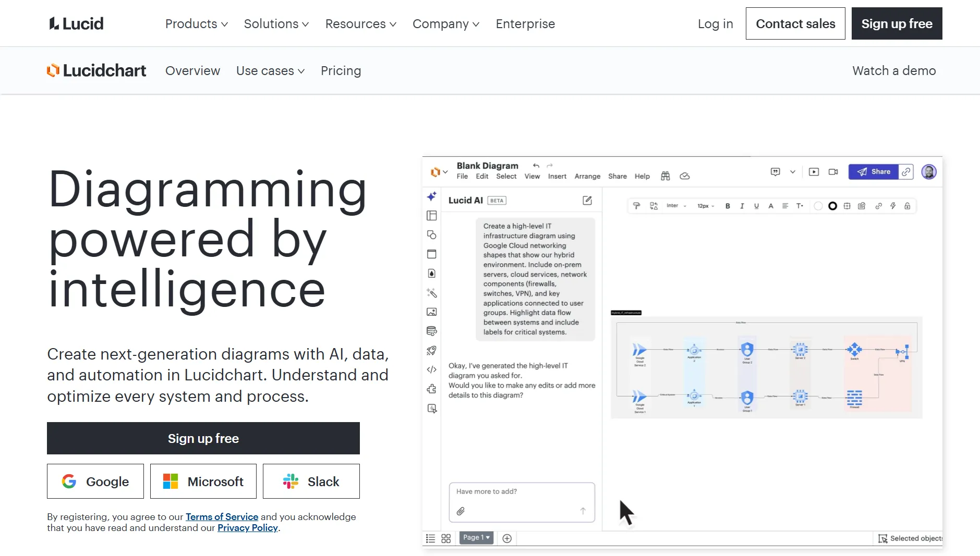The image size is (980, 556).
Task: Click the Shapes library icon in sidebar
Action: (x=431, y=235)
